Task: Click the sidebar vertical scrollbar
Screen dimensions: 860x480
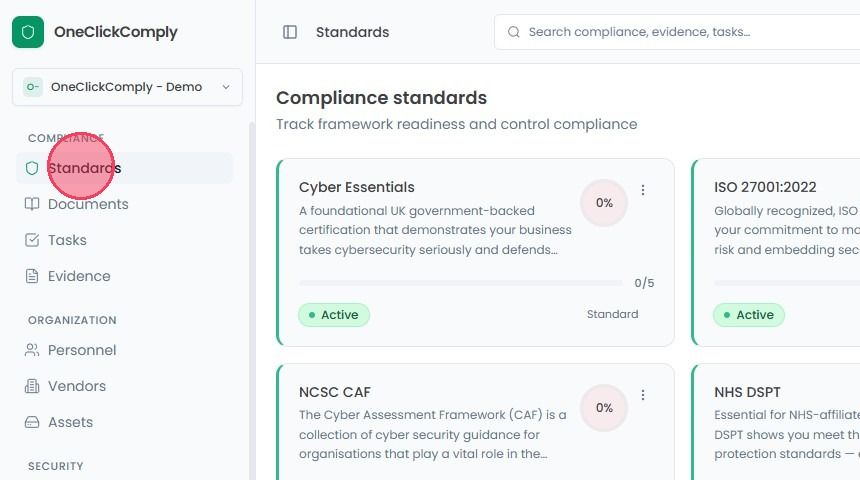Action: pyautogui.click(x=252, y=301)
